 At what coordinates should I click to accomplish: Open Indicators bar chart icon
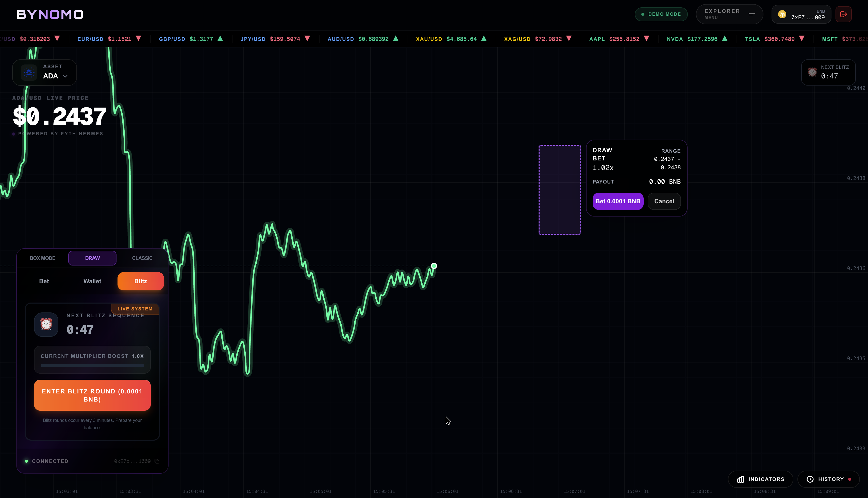(740, 479)
